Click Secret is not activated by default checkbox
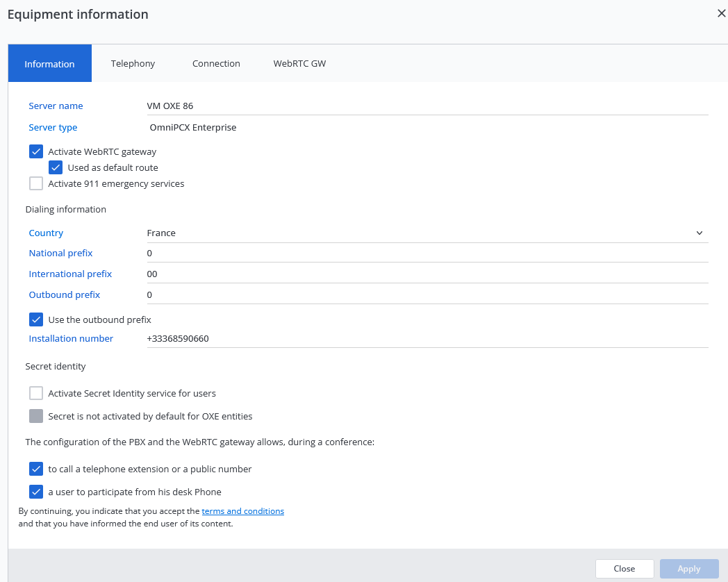Viewport: 728px width, 582px height. [36, 416]
